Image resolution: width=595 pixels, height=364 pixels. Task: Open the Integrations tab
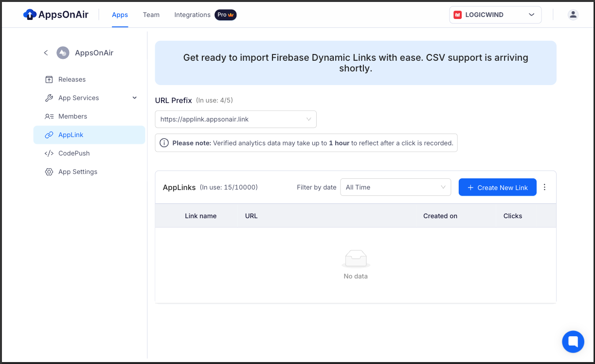[x=192, y=15]
